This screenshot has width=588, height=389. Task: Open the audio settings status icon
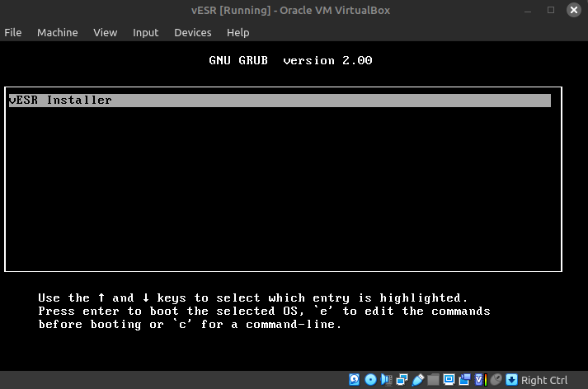click(x=386, y=380)
